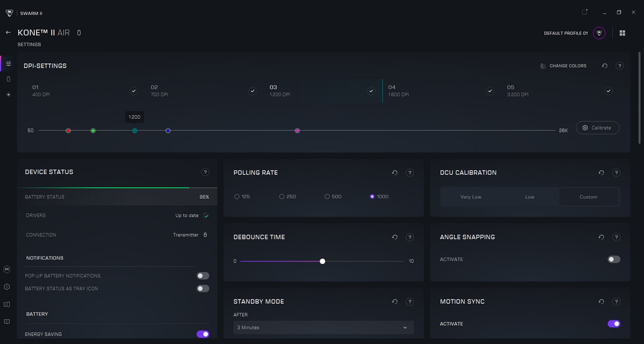Select the 500 polling rate option
Screen dimensions: 644x344
[x=328, y=196]
